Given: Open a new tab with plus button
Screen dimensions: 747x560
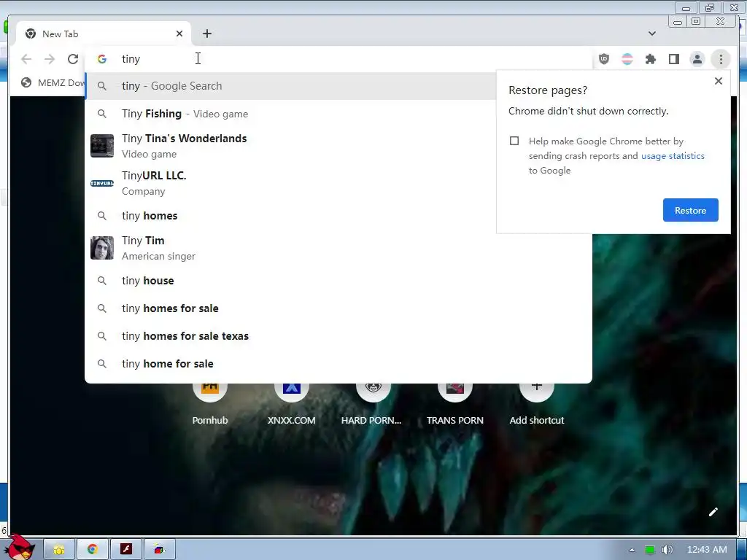Looking at the screenshot, I should click(206, 34).
